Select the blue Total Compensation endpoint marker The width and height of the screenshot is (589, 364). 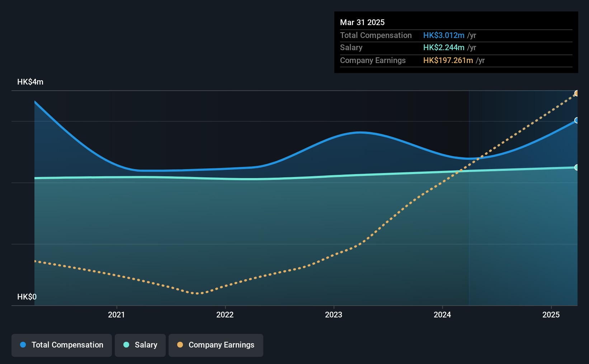click(576, 120)
